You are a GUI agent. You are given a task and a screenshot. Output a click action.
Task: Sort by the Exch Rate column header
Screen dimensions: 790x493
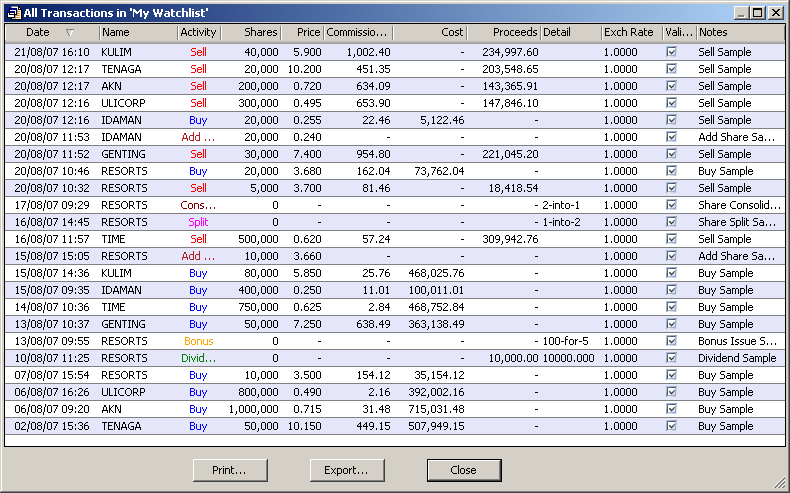pos(632,33)
